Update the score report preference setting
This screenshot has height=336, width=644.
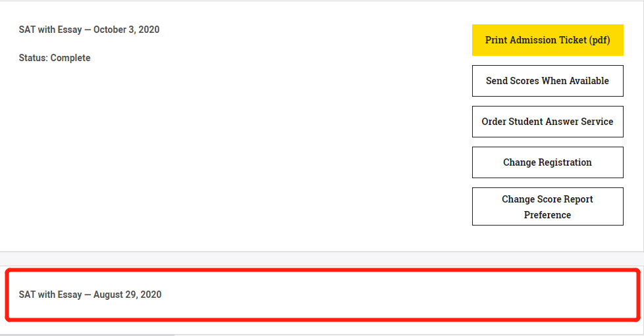pyautogui.click(x=547, y=206)
